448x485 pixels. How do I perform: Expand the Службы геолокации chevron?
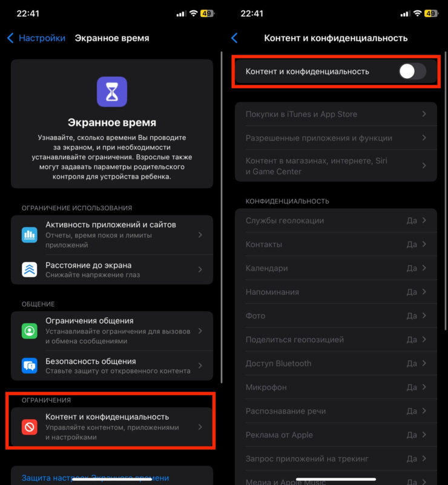point(424,220)
